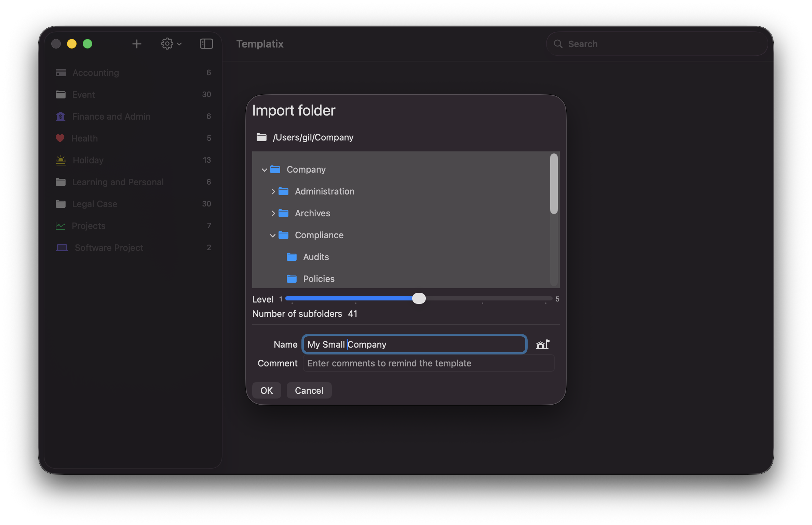
Task: Click the Health heart icon
Action: coord(60,138)
